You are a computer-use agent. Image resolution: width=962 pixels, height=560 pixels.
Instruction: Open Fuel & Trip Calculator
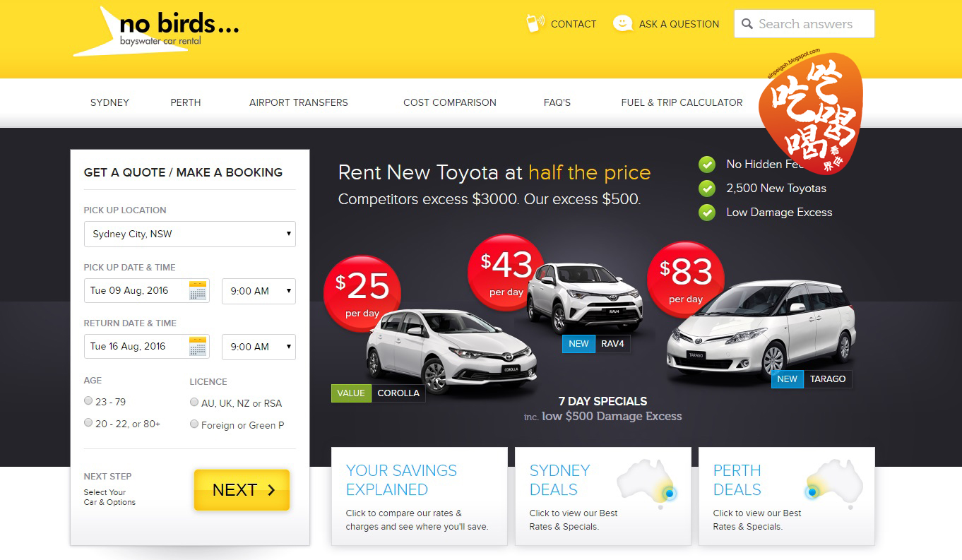[x=682, y=102]
